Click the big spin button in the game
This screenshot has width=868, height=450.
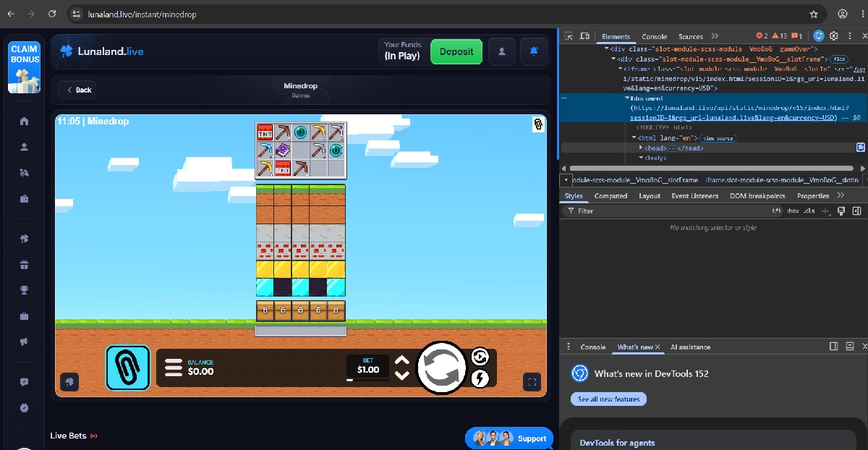[x=442, y=368]
